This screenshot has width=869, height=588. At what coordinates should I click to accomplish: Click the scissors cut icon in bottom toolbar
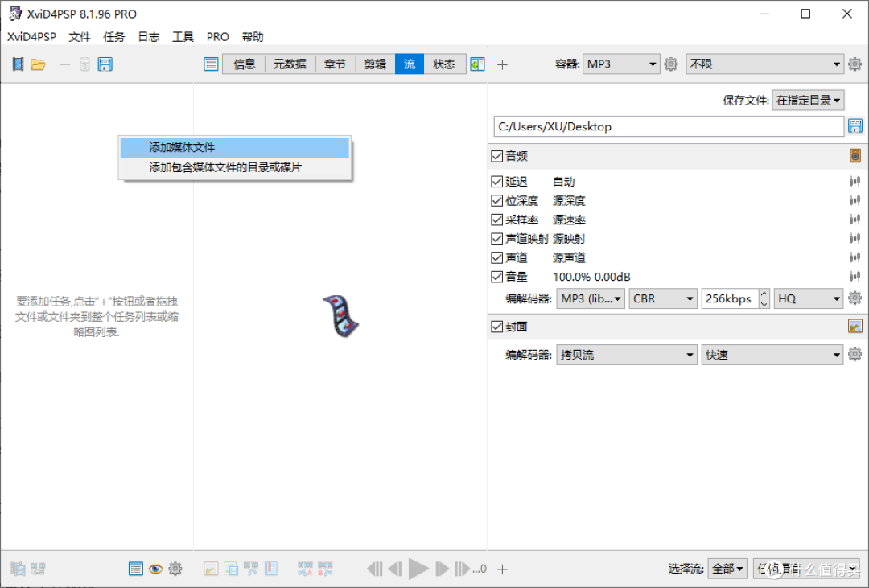(250, 569)
